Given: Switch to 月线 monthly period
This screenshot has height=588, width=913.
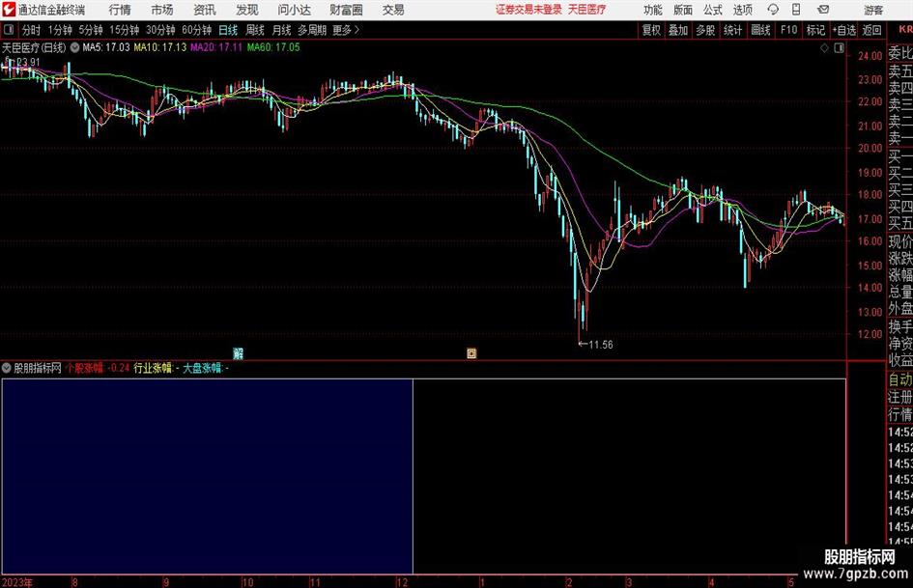Looking at the screenshot, I should (x=281, y=30).
